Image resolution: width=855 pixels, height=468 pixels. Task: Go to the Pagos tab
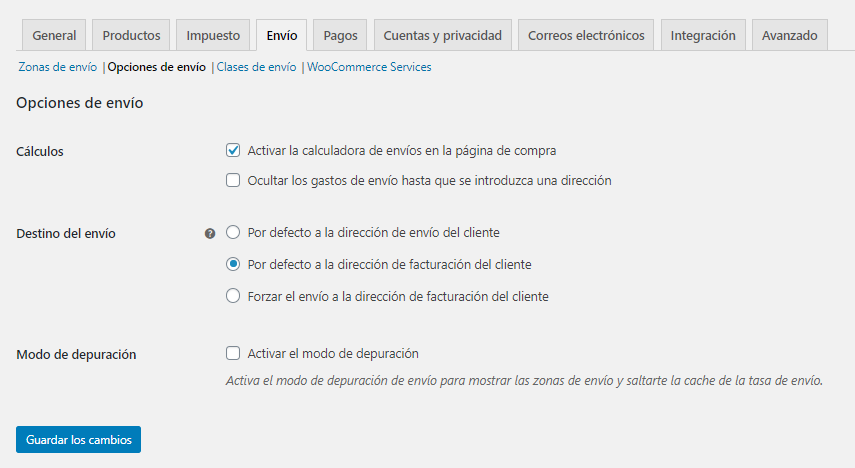[341, 35]
